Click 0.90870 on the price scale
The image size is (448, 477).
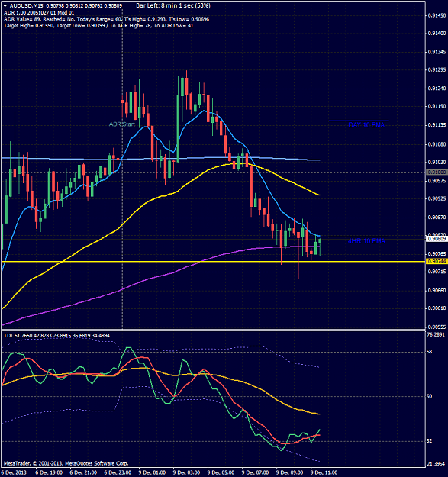[x=437, y=218]
